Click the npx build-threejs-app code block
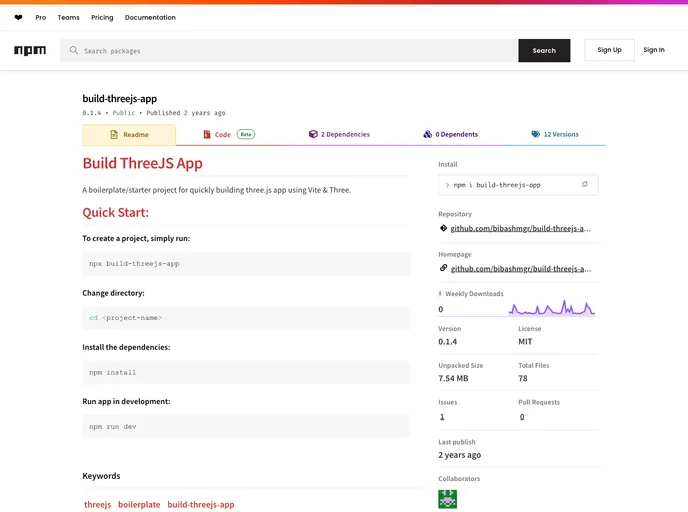This screenshot has width=688, height=512. (x=246, y=264)
